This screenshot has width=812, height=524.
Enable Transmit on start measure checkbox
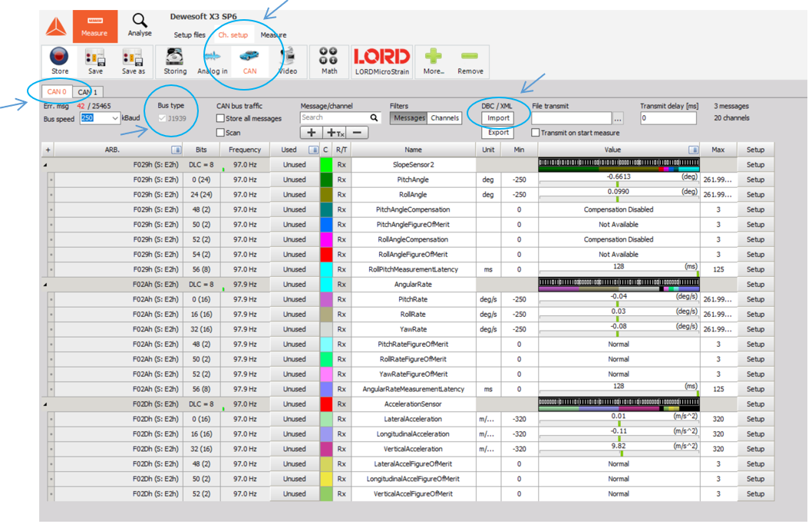536,133
